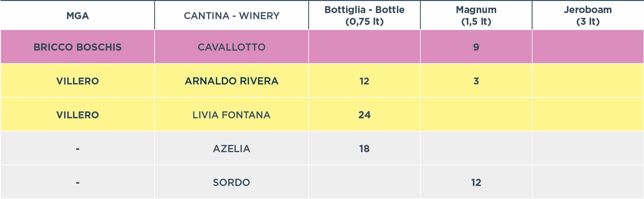The image size is (644, 199).
Task: Select the ARNALDO RIVERA winery cell
Action: (x=231, y=81)
